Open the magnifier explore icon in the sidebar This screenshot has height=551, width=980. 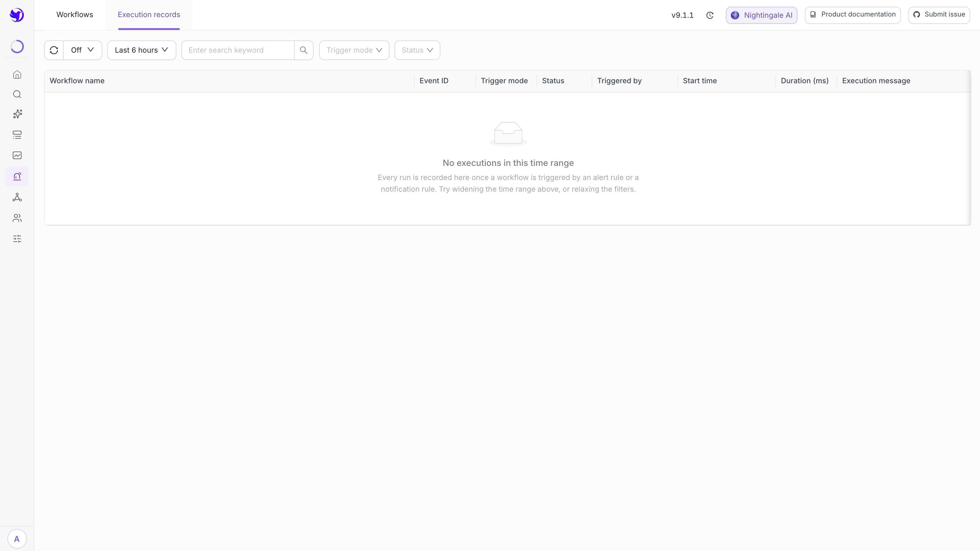click(x=17, y=94)
